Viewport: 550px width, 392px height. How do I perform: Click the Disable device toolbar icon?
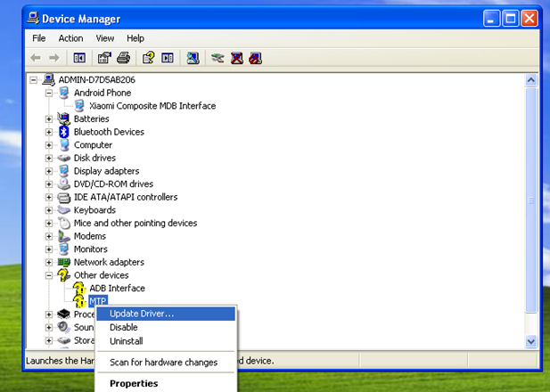coord(255,58)
